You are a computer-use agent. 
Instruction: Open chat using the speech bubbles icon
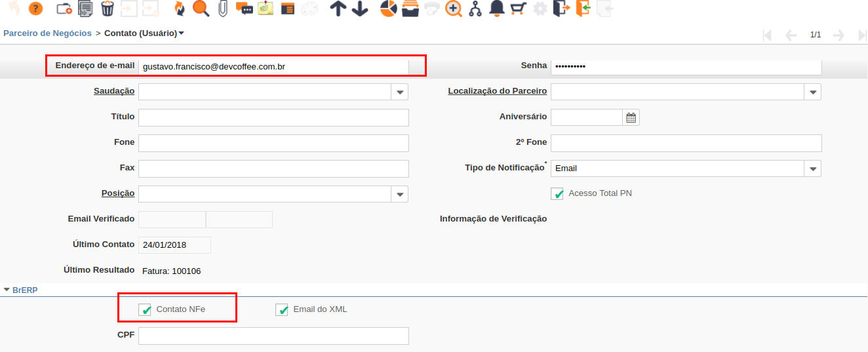pos(245,9)
